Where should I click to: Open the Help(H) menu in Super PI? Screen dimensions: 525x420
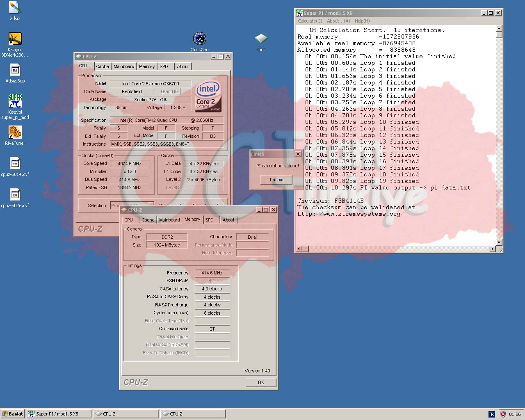coord(362,21)
